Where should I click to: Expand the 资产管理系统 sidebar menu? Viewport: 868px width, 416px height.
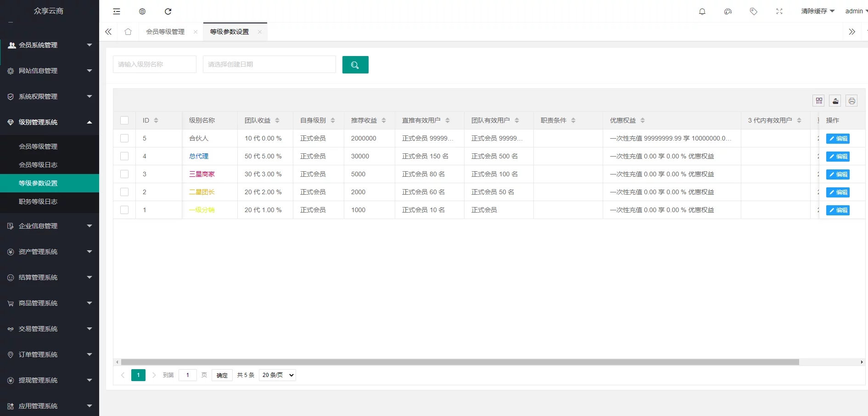click(x=50, y=252)
